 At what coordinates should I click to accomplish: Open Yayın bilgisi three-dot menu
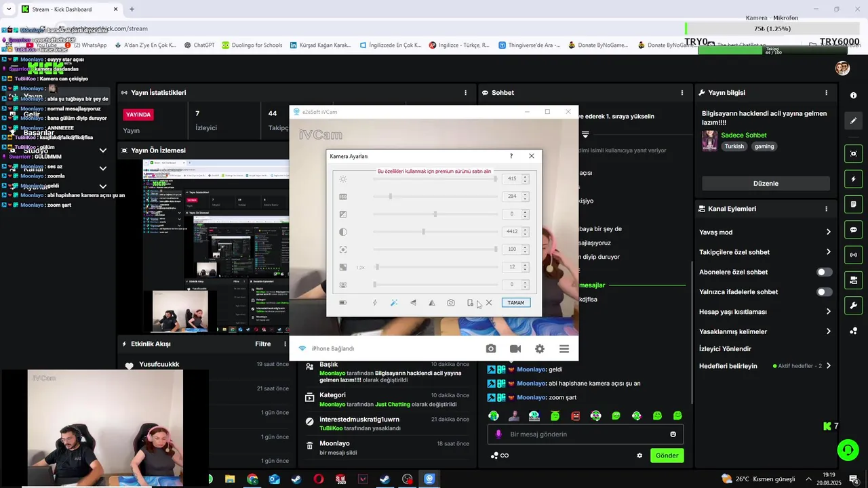point(826,93)
